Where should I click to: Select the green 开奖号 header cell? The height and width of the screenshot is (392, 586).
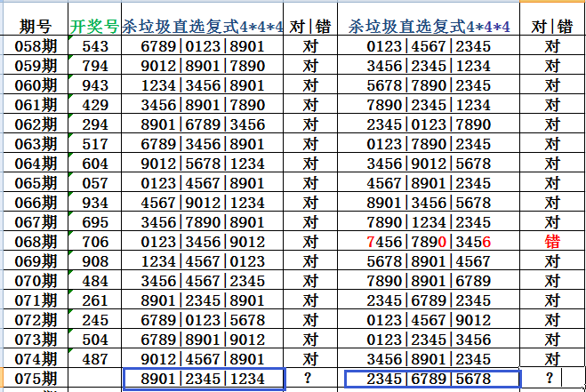(x=94, y=19)
